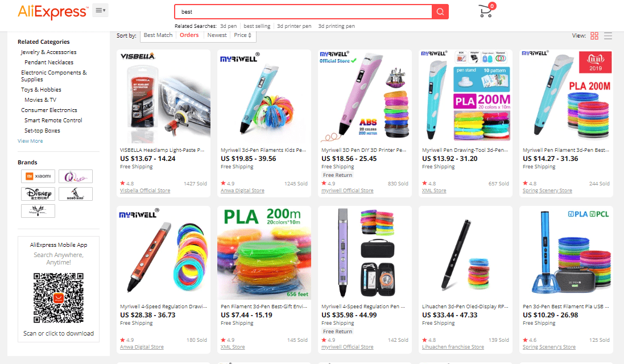
Task: Sort results by Best Match
Action: (x=158, y=35)
